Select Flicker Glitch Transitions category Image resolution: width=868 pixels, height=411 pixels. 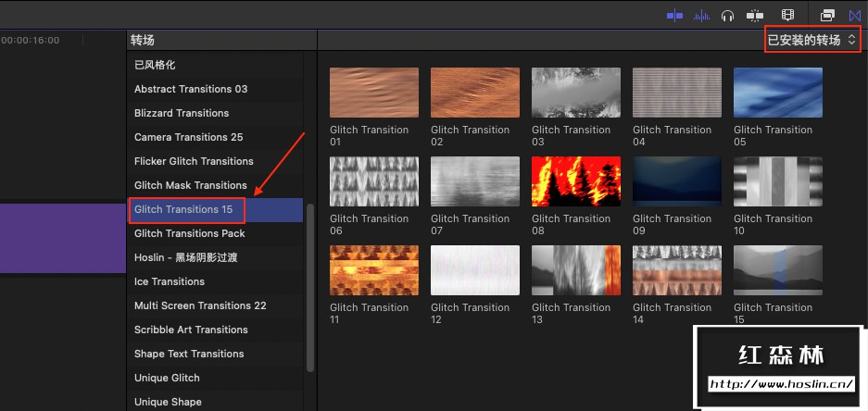point(215,161)
